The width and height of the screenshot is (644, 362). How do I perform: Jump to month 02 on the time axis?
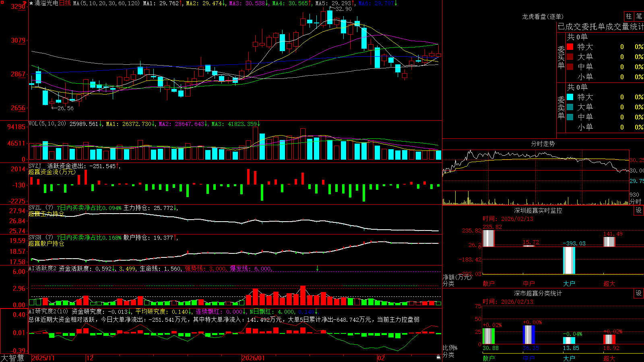381,358
